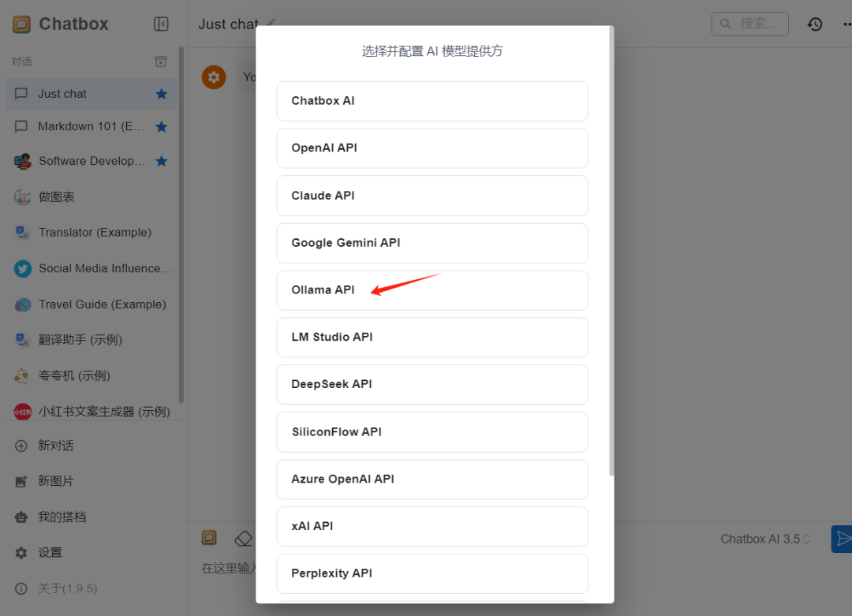Select the Google Gemini API provider

432,243
